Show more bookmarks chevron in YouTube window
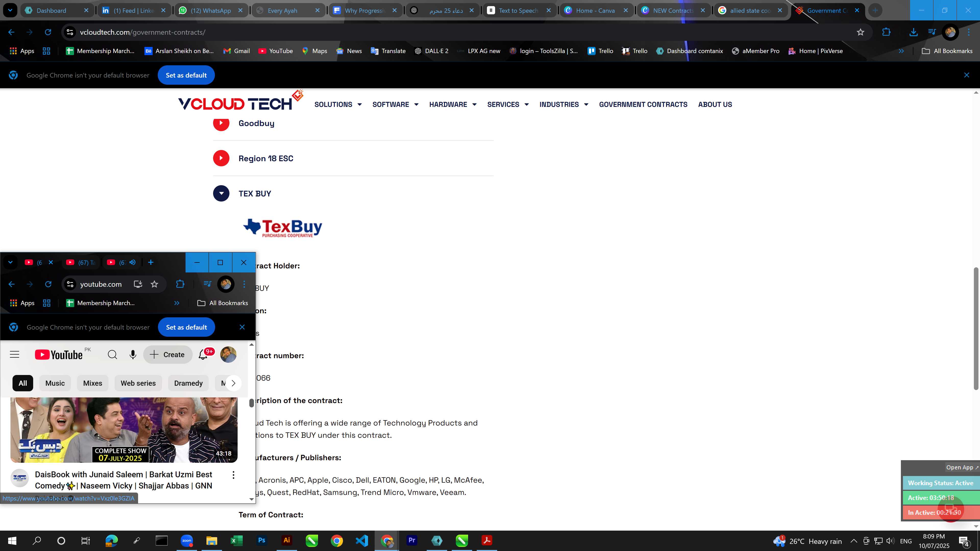 coord(177,303)
